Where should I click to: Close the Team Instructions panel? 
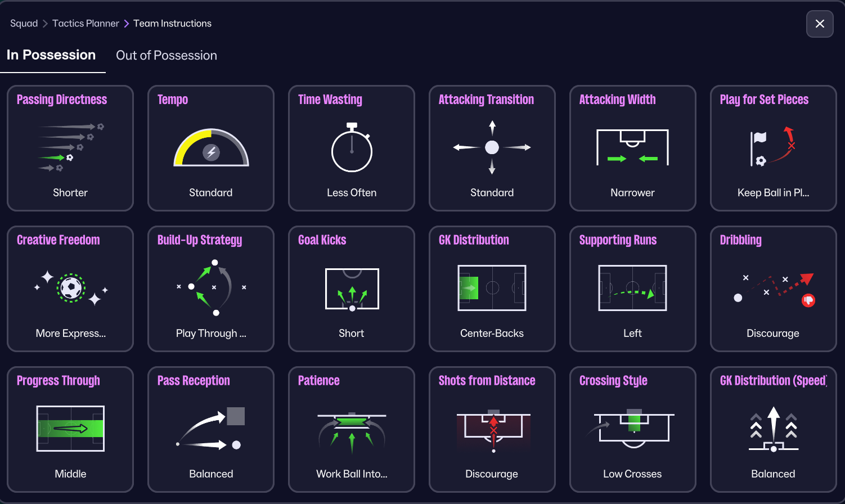(820, 24)
